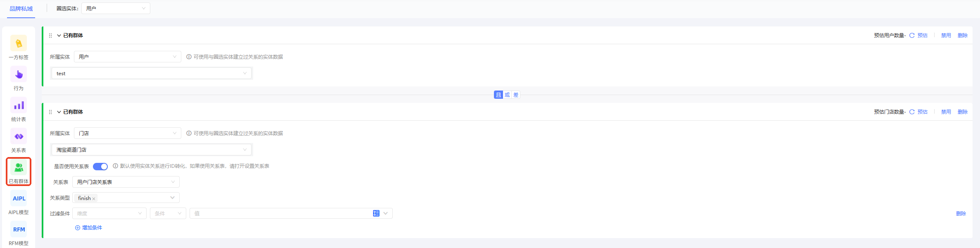The height and width of the screenshot is (248, 980).
Task: Switch logic operator to 或
Action: click(507, 95)
